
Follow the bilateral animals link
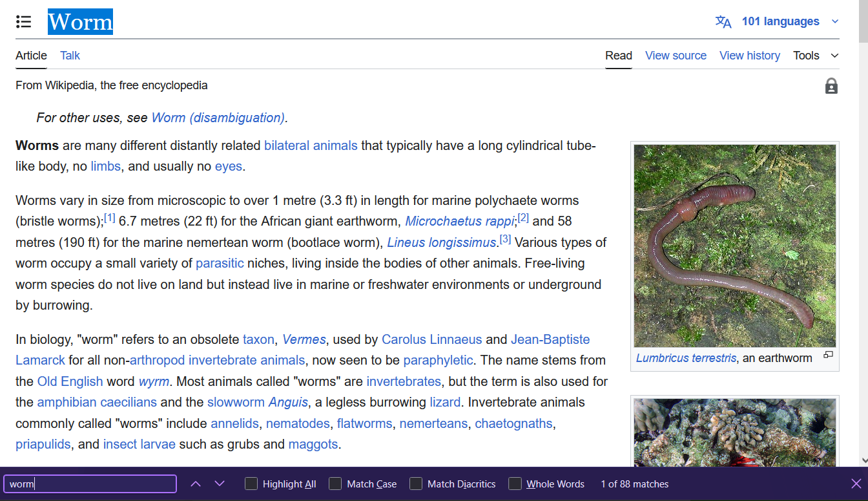tap(311, 145)
